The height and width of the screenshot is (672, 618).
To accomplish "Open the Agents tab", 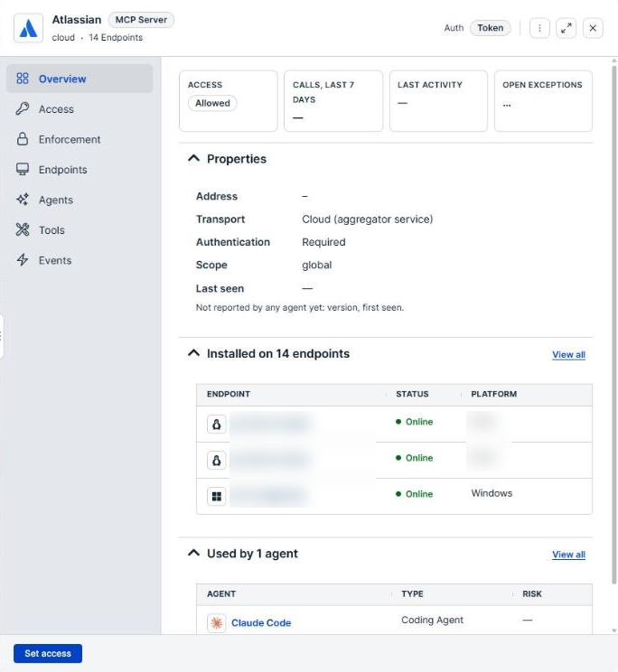I will click(x=80, y=200).
